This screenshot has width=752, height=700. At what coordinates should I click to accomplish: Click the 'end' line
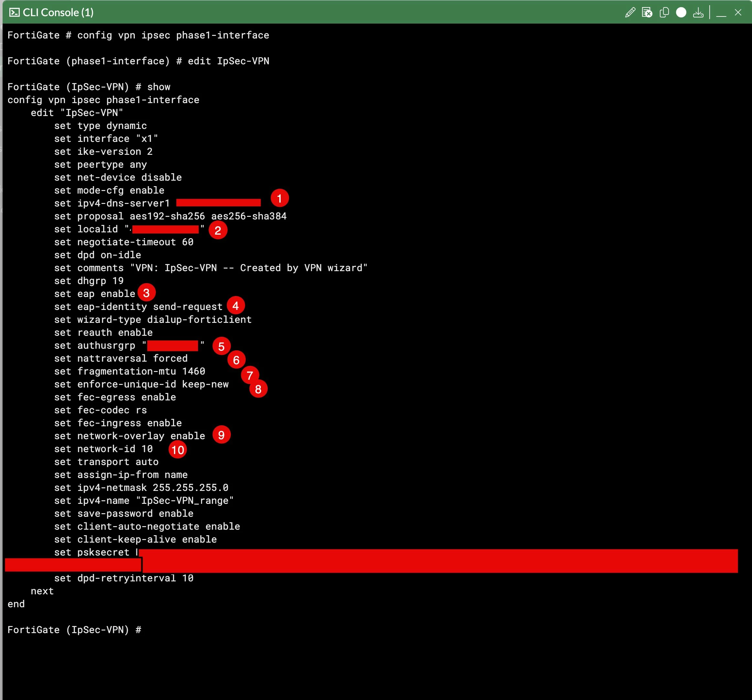[16, 604]
